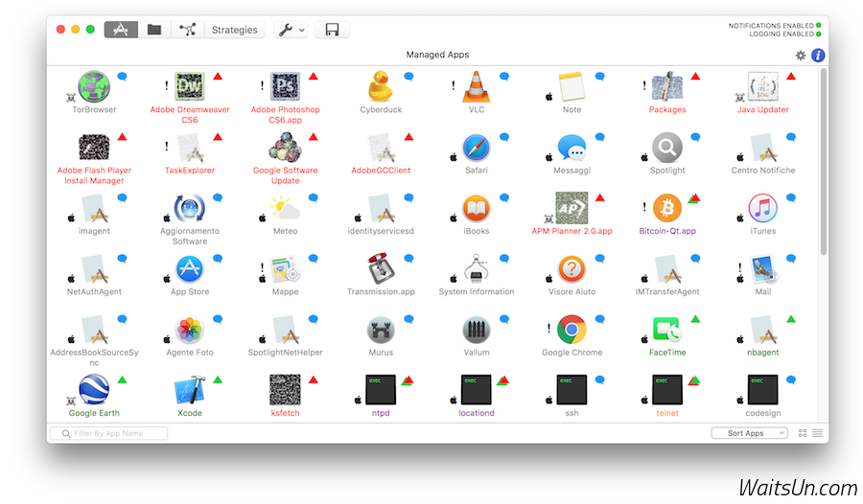Expand the wrench tools dropdown
The height and width of the screenshot is (504, 863).
(291, 30)
